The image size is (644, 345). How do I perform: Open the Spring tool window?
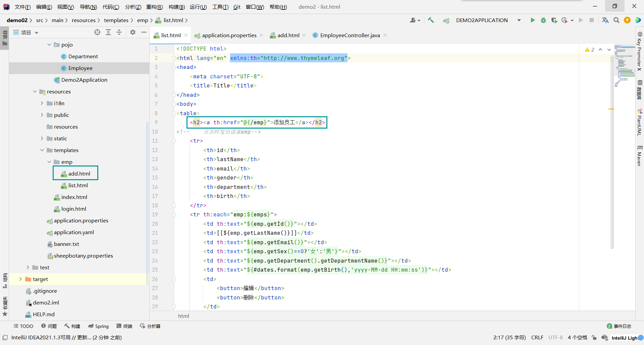click(x=98, y=326)
